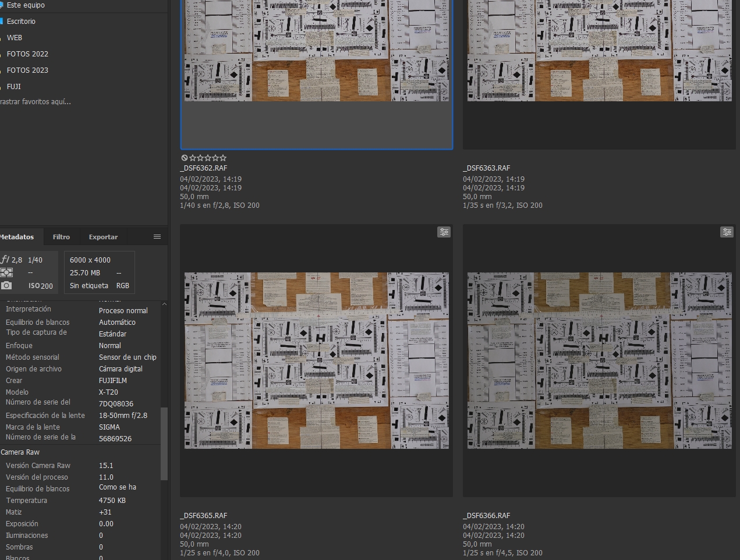This screenshot has height=560, width=740.
Task: Select the _DSF6363.RAF thumbnail
Action: pyautogui.click(x=600, y=51)
